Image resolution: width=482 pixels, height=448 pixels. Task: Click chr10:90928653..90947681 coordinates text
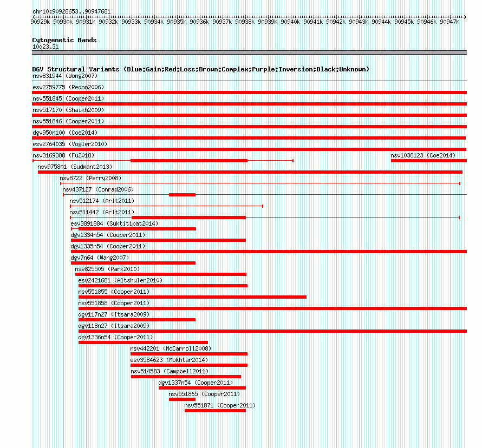point(71,11)
